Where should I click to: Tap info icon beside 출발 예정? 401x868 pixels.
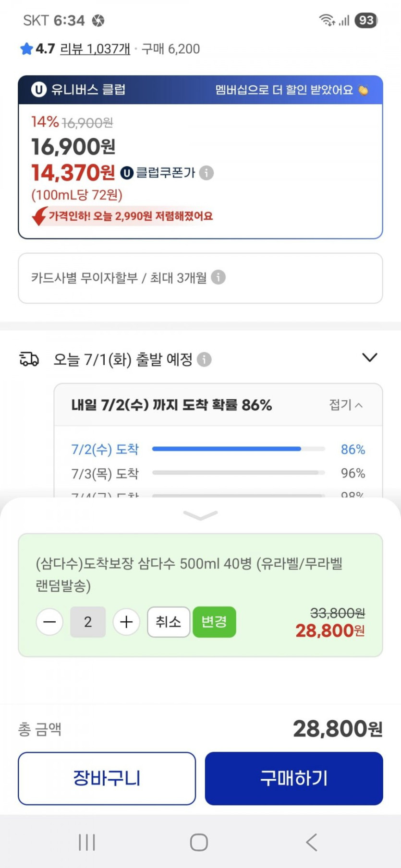click(x=204, y=359)
